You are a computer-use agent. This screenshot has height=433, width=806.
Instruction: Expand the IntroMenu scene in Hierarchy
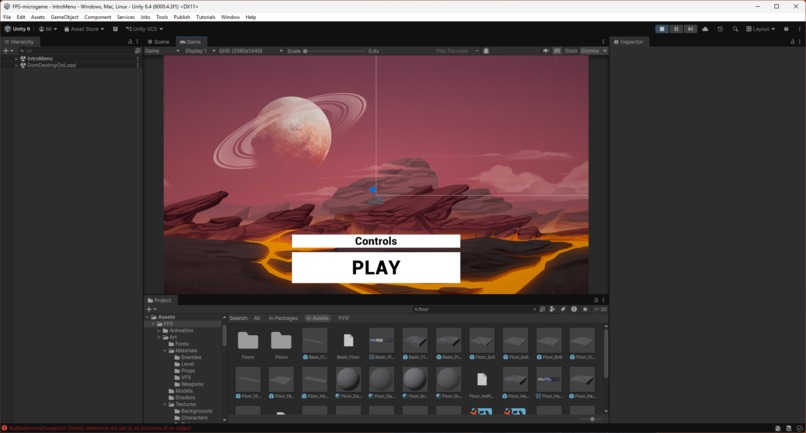[x=16, y=59]
